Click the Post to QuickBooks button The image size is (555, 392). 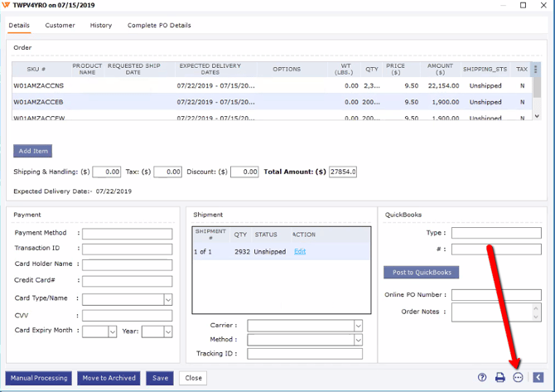pos(421,272)
